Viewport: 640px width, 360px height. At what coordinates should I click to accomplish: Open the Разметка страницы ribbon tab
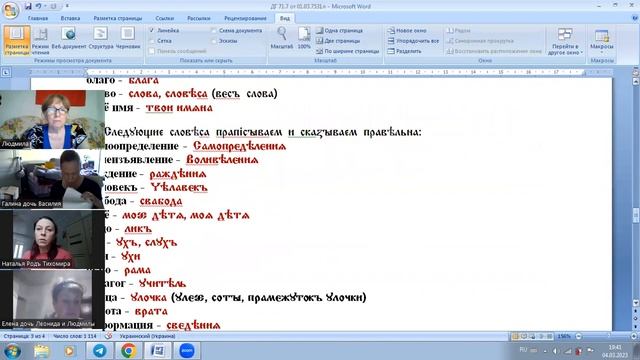(x=118, y=18)
